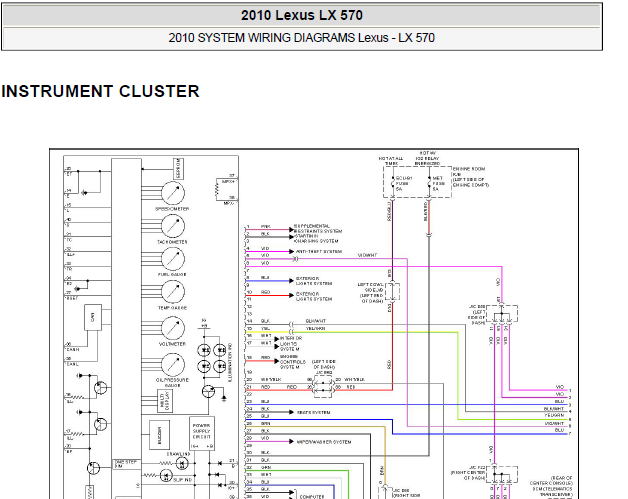Click the COMPUTER label at diagram bottom

[x=312, y=497]
